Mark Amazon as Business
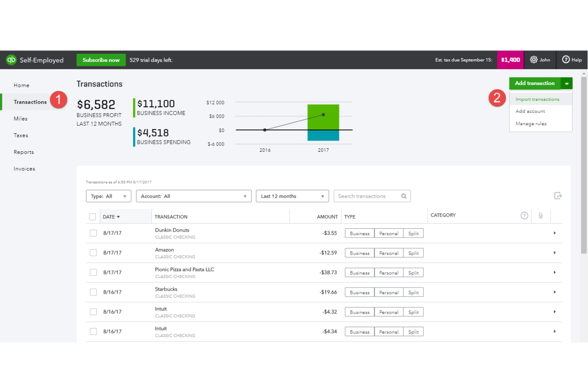 pyautogui.click(x=360, y=253)
